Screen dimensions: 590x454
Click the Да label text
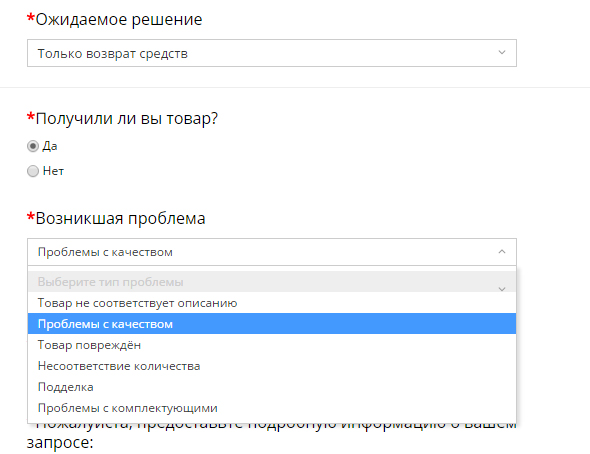[50, 146]
